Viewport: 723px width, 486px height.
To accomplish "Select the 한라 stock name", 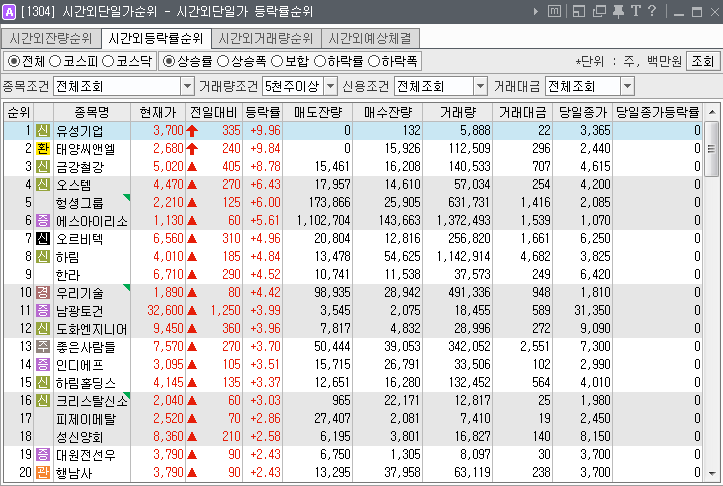I will pos(68,275).
